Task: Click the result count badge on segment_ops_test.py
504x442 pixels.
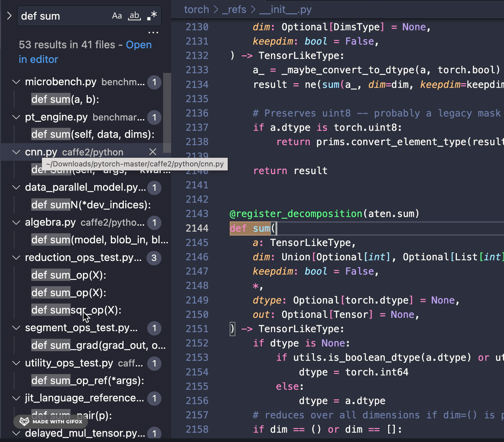Action: [x=154, y=328]
